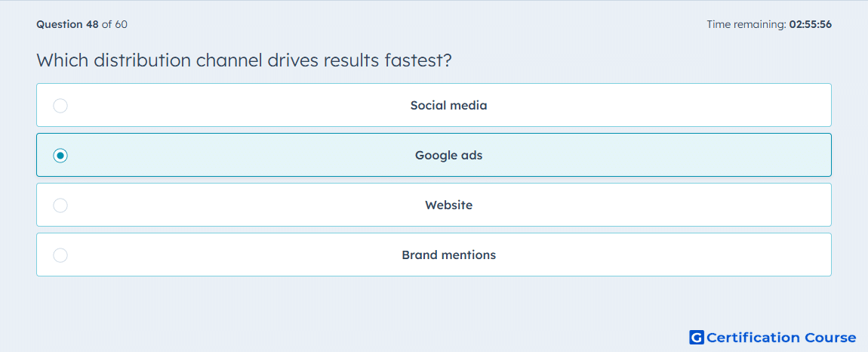Screen dimensions: 868x352
Task: Click the selected Google ads radio circle
Action: coord(60,156)
